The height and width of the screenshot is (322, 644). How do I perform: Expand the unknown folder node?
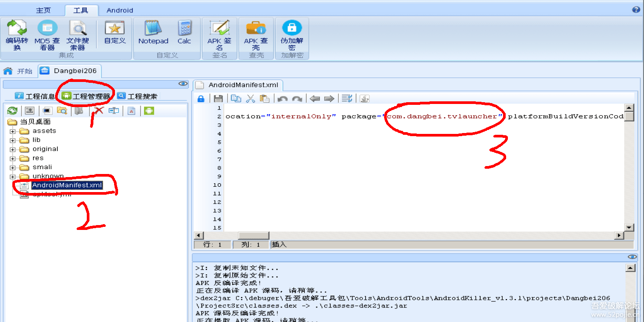point(12,177)
